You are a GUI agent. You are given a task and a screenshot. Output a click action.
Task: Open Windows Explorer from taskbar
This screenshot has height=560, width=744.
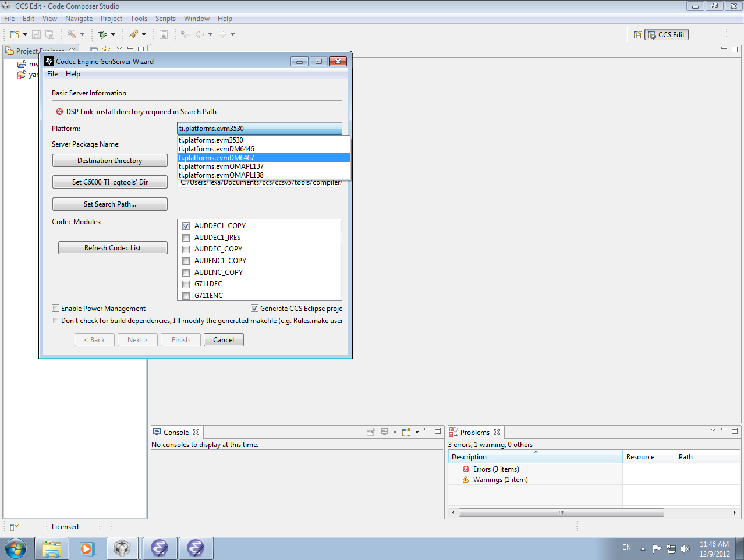[x=52, y=548]
